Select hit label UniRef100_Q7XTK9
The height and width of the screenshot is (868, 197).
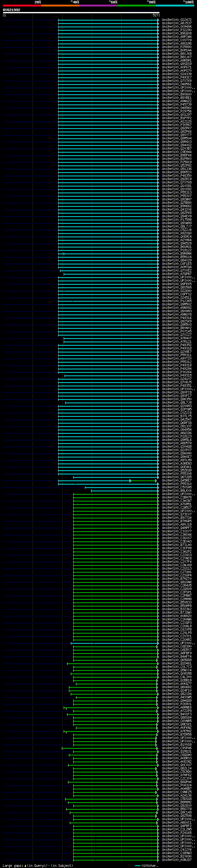point(176,81)
